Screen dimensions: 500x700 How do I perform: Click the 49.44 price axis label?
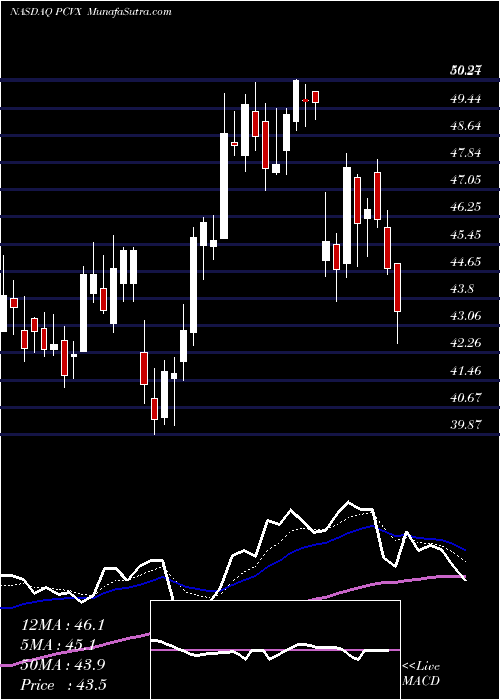coord(465,99)
